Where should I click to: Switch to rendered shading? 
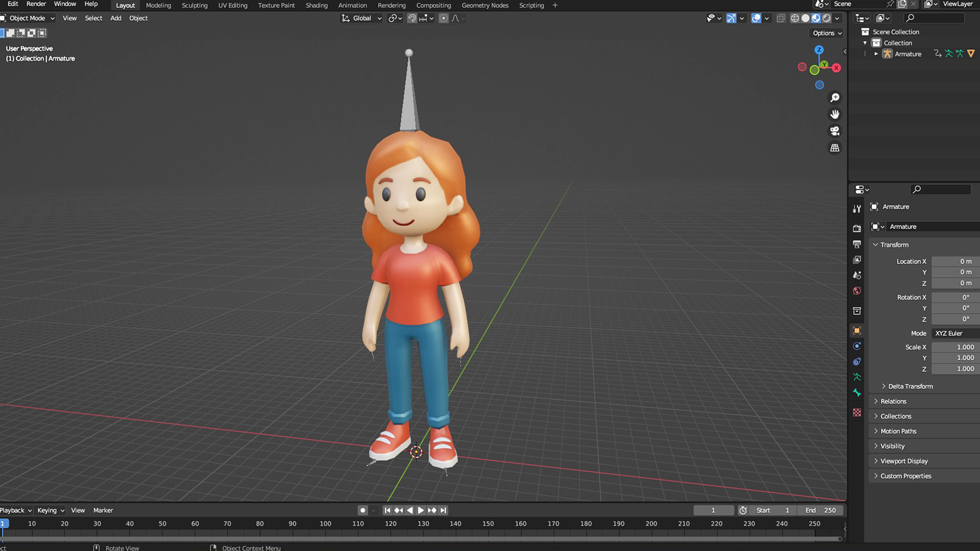[x=827, y=18]
